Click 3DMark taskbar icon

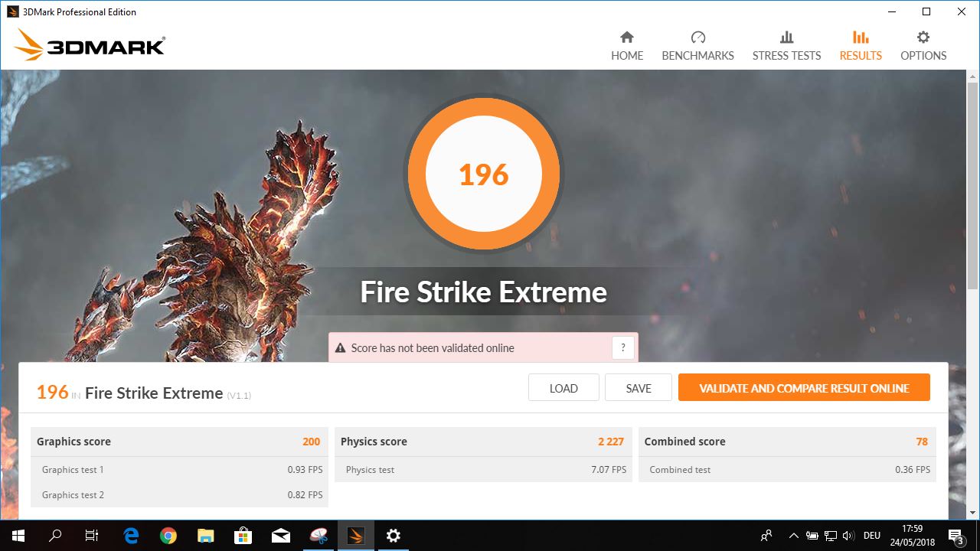click(x=356, y=536)
